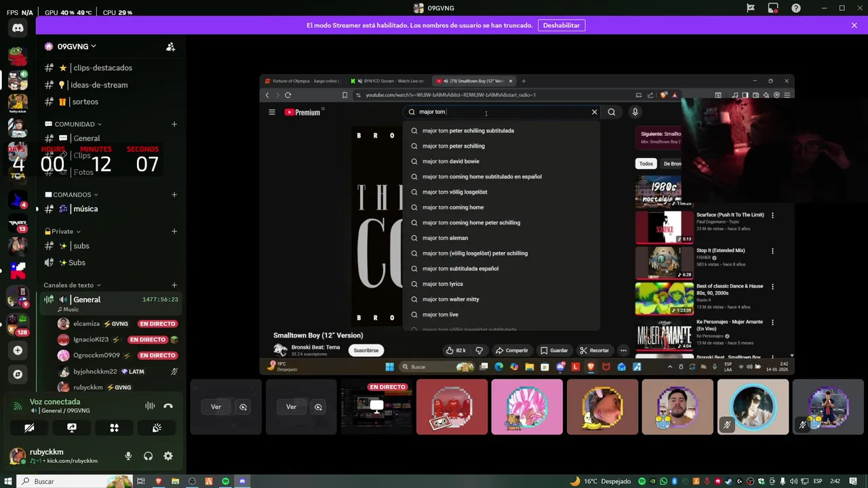Image resolution: width=868 pixels, height=488 pixels.
Task: Open the voice activities launcher
Action: click(114, 428)
